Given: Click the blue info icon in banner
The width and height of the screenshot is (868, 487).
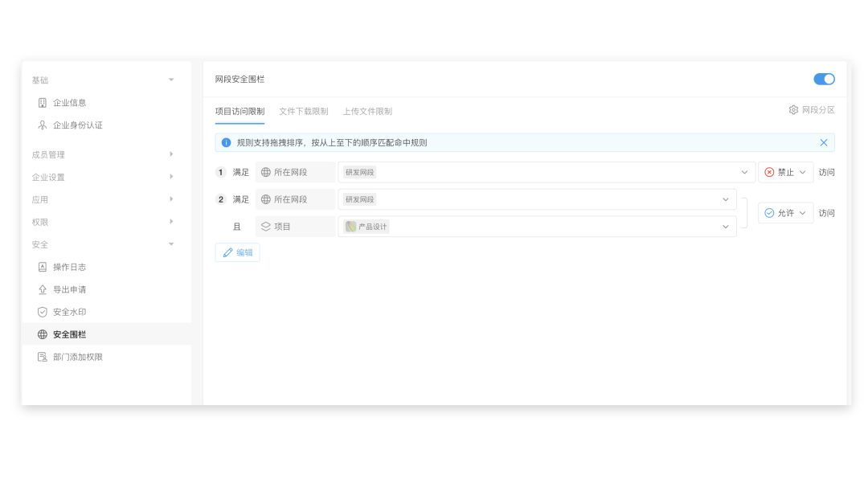Looking at the screenshot, I should 227,143.
